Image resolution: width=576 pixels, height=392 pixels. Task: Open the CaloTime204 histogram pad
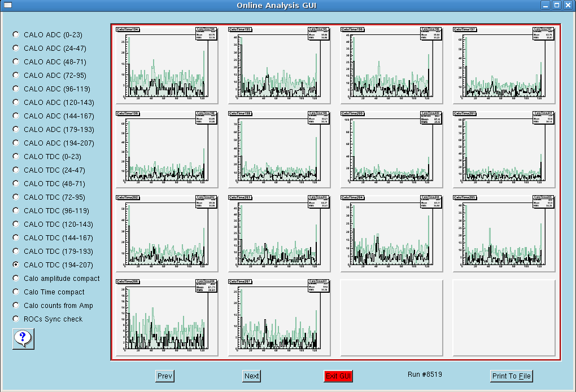click(391, 234)
